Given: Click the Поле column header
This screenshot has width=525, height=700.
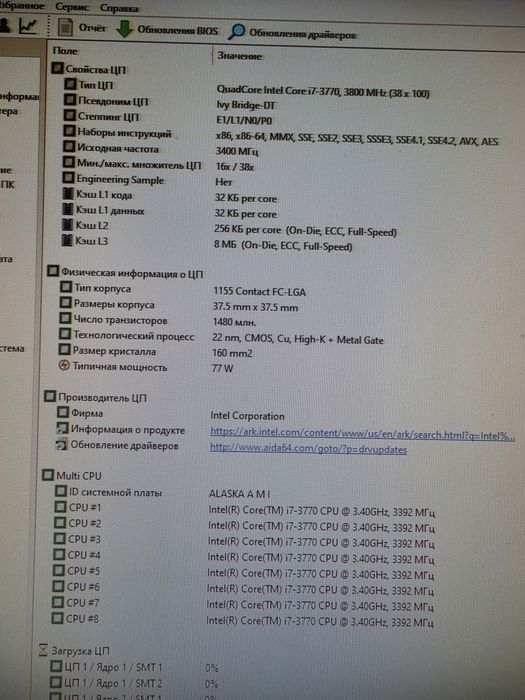Looking at the screenshot, I should coord(65,51).
